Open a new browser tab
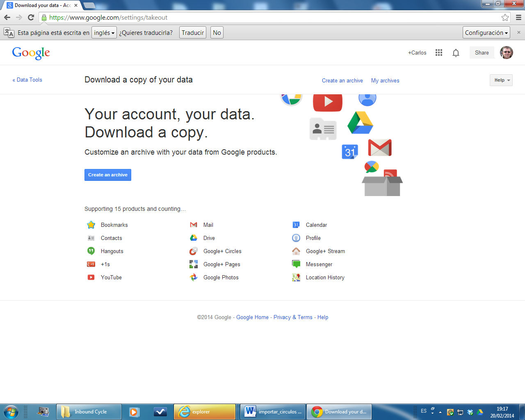This screenshot has width=525, height=420. [89, 5]
